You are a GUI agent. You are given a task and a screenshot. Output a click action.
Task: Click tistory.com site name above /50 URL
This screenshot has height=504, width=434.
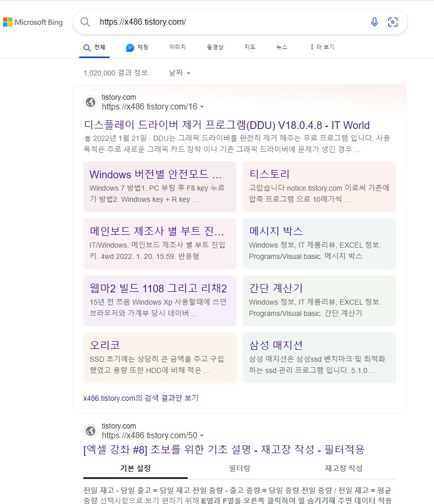coord(119,426)
